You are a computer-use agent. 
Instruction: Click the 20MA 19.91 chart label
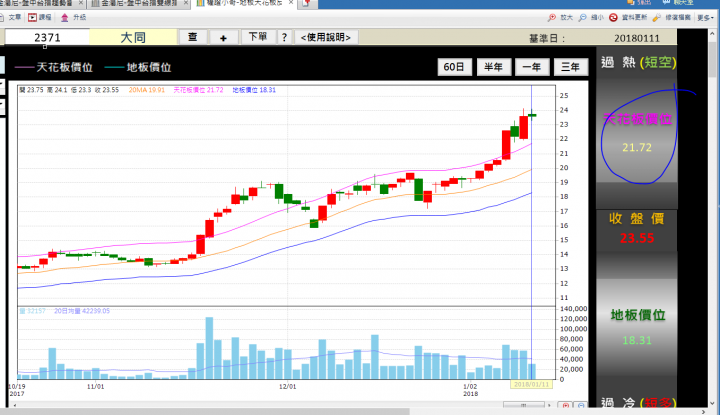click(x=146, y=90)
